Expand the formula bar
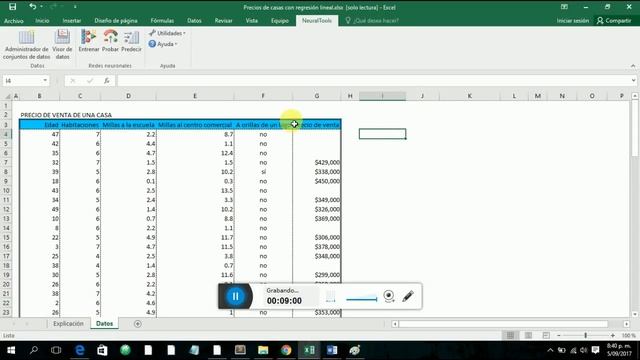This screenshot has height=360, width=640. tap(633, 80)
